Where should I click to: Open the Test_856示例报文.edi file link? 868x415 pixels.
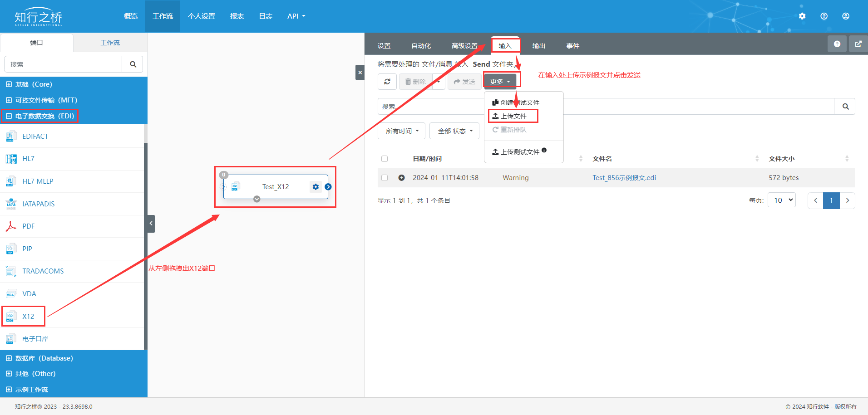pos(624,178)
